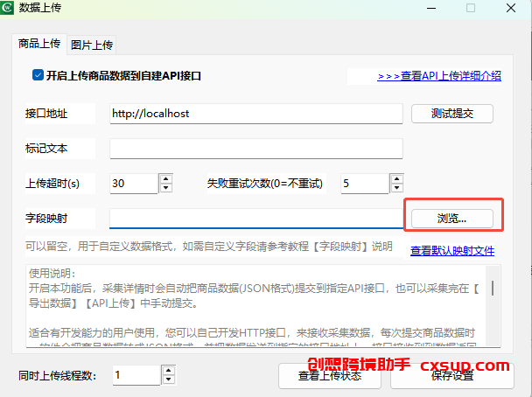Open the 查看默认映射文件 link
Viewport: 532px width, 397px height.
coord(452,251)
